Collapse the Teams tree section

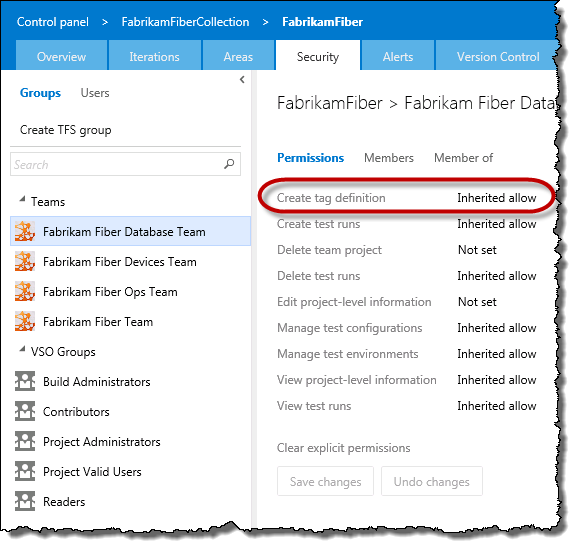[x=22, y=200]
